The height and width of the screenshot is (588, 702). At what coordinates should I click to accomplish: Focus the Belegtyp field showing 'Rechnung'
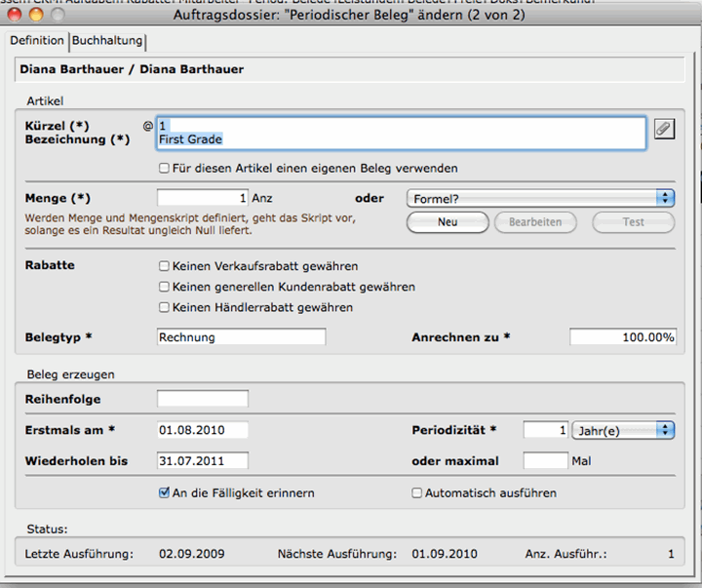click(x=241, y=337)
